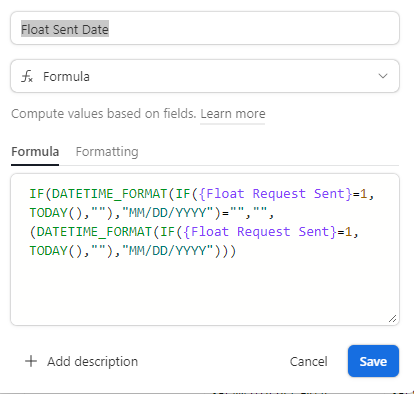Viewport: 414px width, 394px height.
Task: Save the formula field
Action: tap(373, 361)
